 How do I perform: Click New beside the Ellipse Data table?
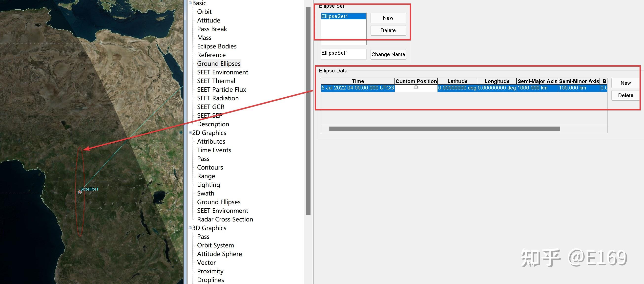click(625, 83)
